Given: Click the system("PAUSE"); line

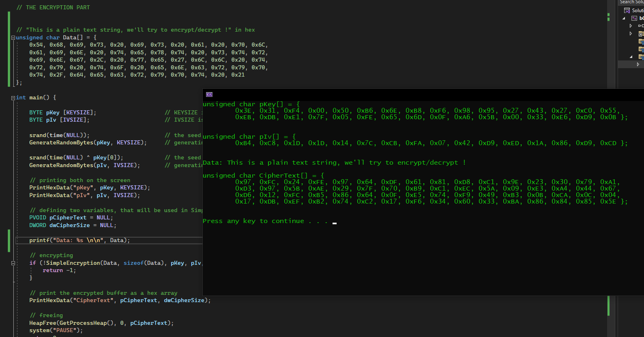Looking at the screenshot, I should coord(56,331).
